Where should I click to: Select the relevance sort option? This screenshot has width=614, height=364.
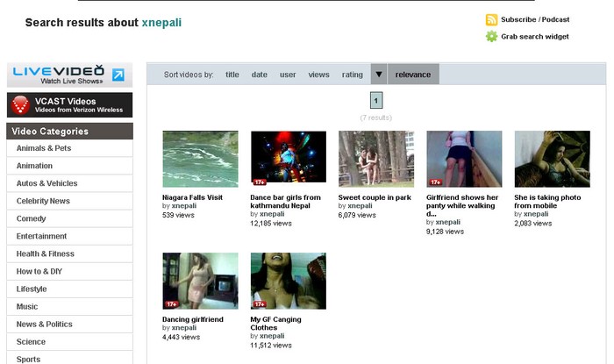[413, 75]
